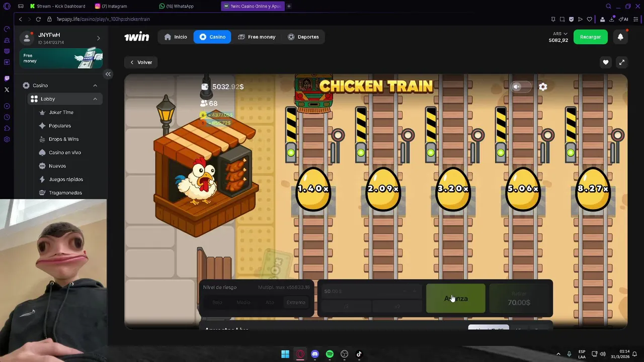
Task: Click the 1win logo
Action: 137,37
